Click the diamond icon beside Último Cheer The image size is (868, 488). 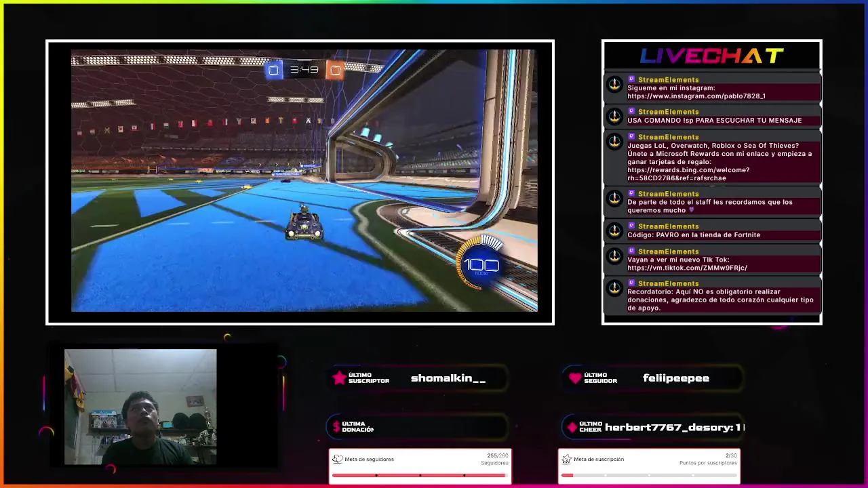click(x=572, y=427)
